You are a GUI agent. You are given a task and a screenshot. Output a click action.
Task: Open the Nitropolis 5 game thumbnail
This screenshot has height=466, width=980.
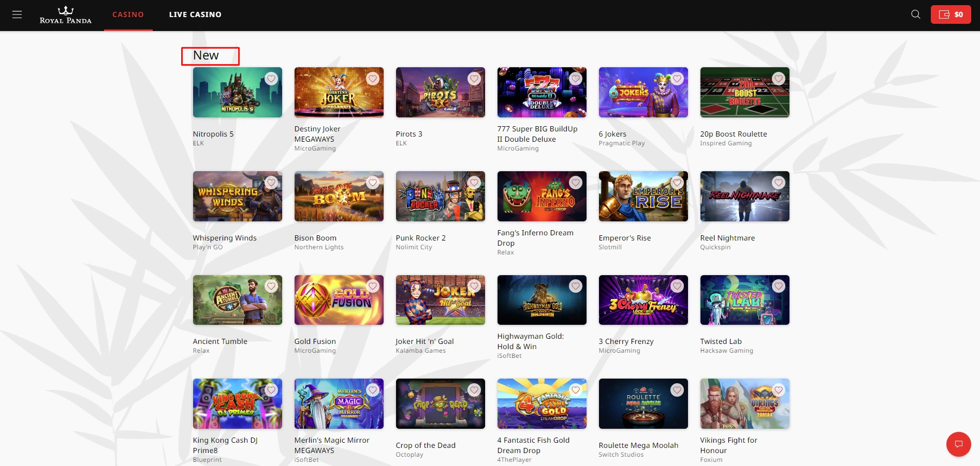[238, 93]
